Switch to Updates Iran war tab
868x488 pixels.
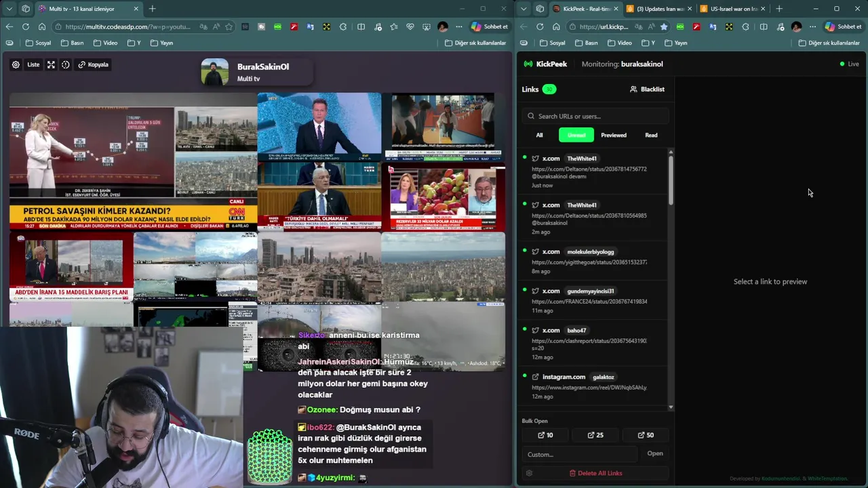pos(659,9)
